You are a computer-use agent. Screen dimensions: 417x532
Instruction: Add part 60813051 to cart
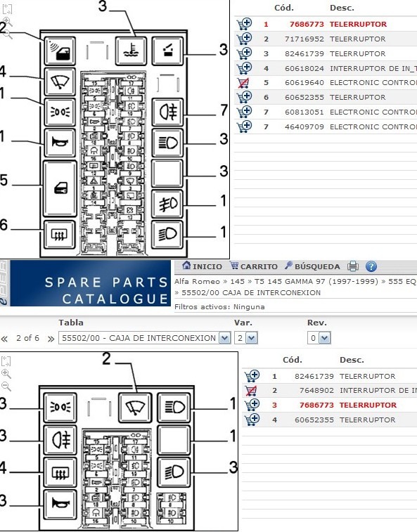click(x=244, y=112)
